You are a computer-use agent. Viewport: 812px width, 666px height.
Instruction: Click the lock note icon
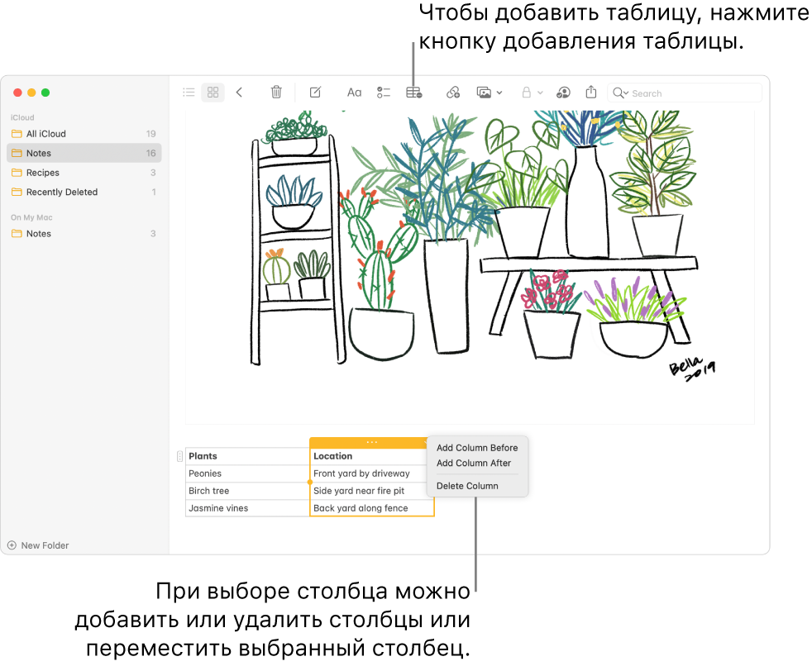[526, 93]
